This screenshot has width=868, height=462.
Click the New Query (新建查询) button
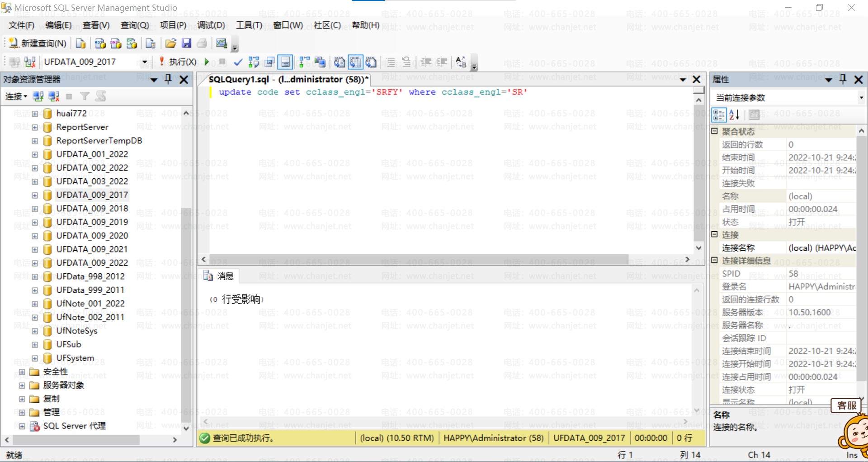tap(38, 43)
